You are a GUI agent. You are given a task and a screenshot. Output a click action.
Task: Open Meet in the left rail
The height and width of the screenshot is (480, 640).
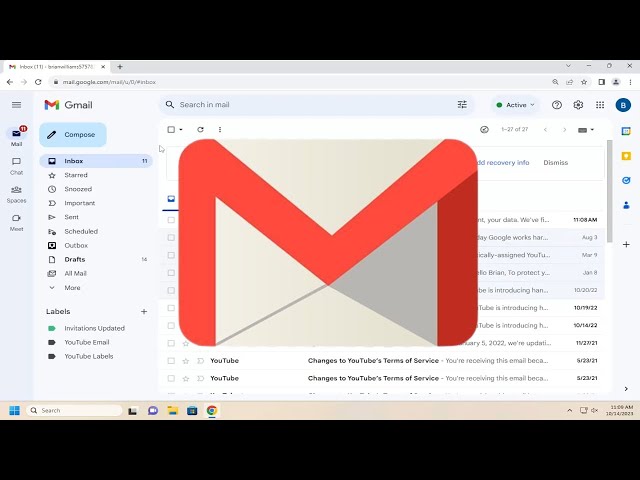coord(16,222)
